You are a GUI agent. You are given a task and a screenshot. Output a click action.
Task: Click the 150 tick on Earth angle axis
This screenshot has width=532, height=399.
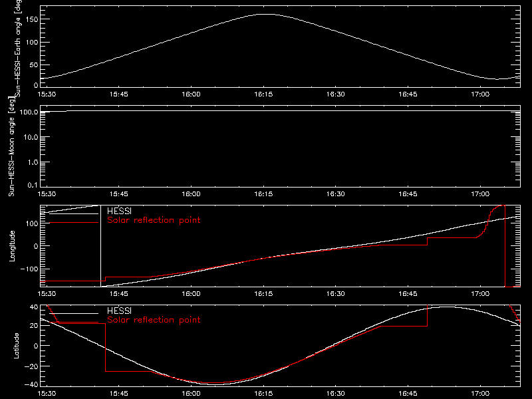32,19
